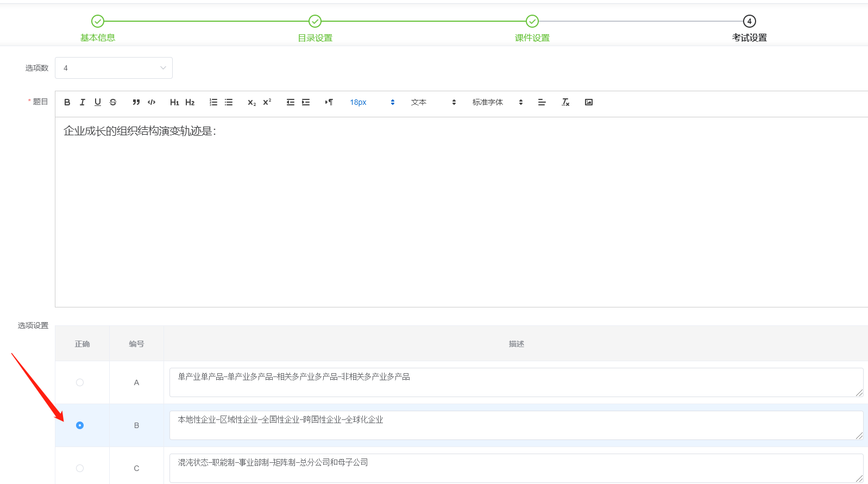Apply italic formatting to text
Screen dimensions: 868x484
(83, 102)
